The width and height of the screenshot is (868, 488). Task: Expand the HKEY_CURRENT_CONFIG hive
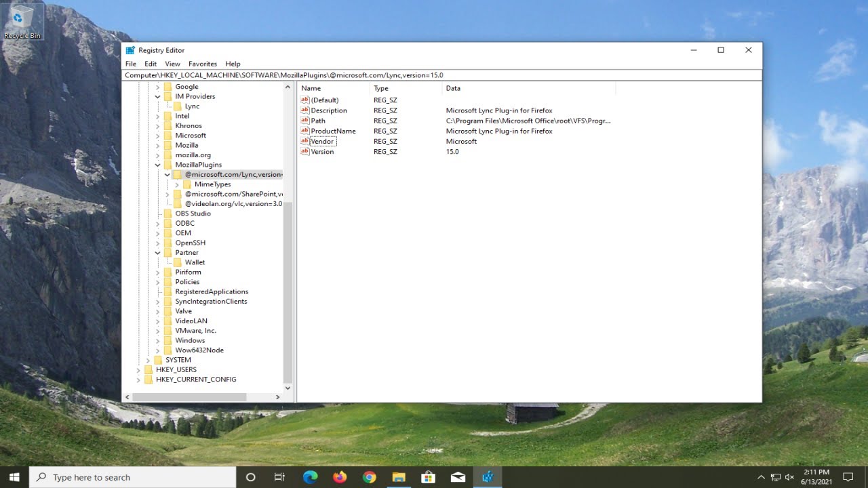(138, 380)
